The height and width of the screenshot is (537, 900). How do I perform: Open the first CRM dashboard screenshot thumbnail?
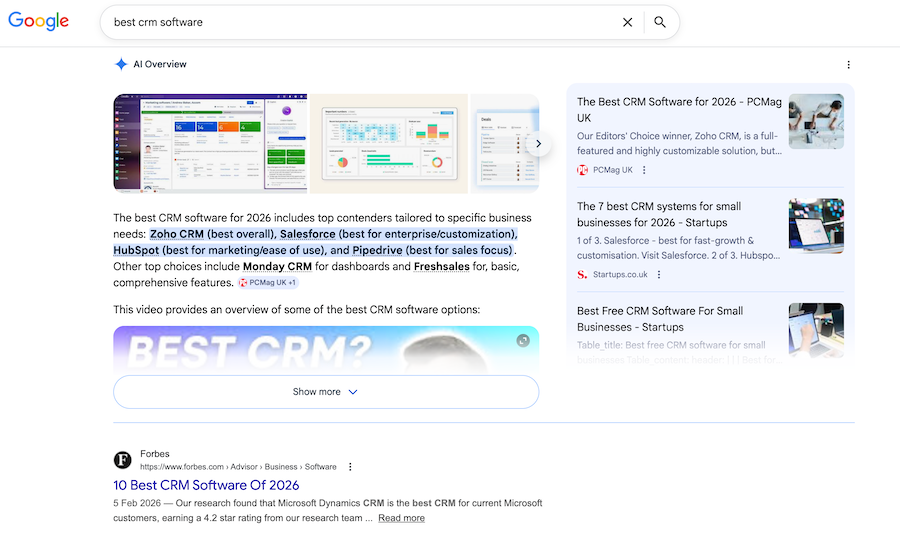(x=210, y=143)
